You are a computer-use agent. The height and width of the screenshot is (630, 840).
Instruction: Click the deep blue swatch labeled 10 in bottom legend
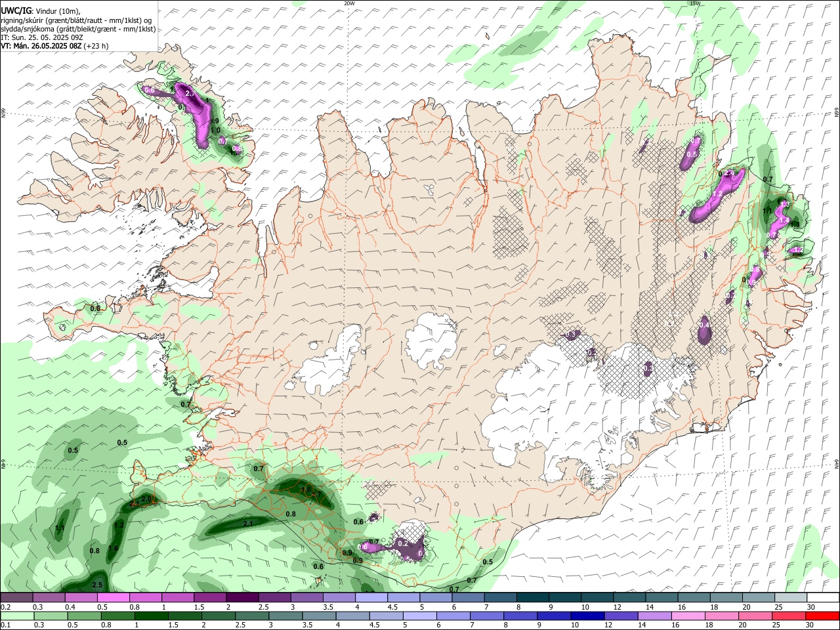point(586,616)
